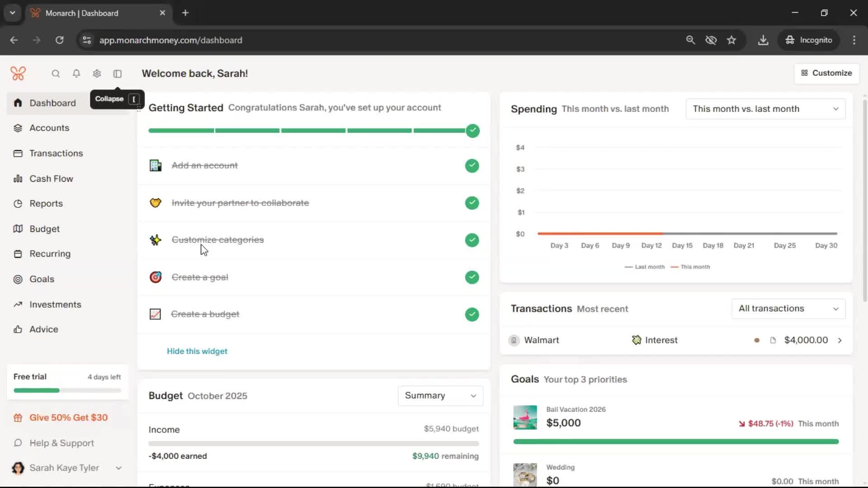Click the gift icon beside Give 50%
868x488 pixels.
pyautogui.click(x=18, y=418)
